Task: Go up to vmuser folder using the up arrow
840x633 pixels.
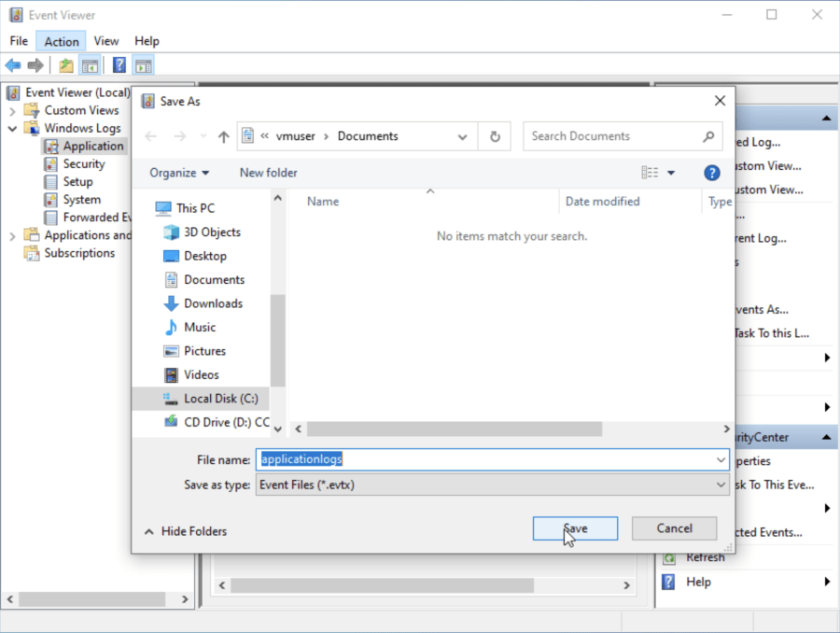Action: [x=223, y=135]
